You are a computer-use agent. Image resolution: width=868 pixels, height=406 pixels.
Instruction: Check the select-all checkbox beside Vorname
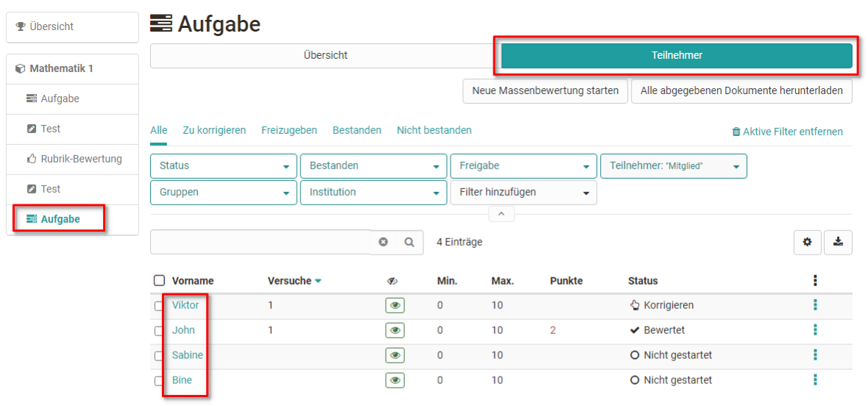tap(159, 280)
